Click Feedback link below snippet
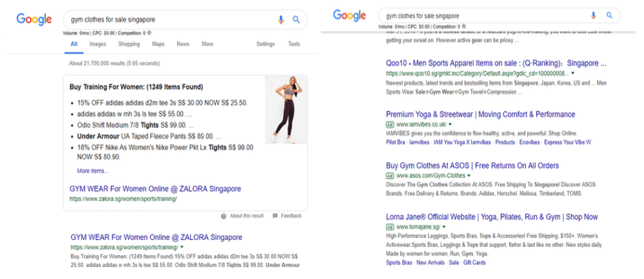 291,216
